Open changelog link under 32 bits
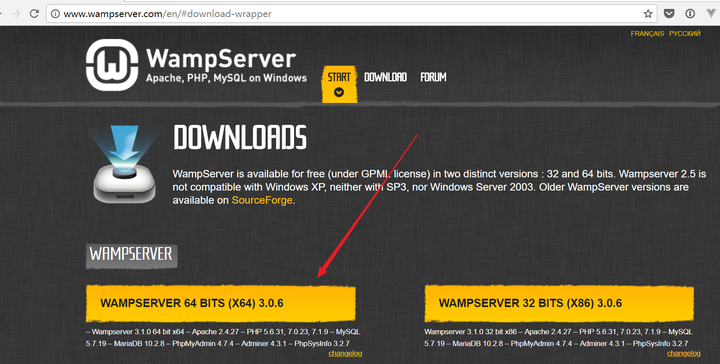The image size is (720, 364). tap(684, 353)
